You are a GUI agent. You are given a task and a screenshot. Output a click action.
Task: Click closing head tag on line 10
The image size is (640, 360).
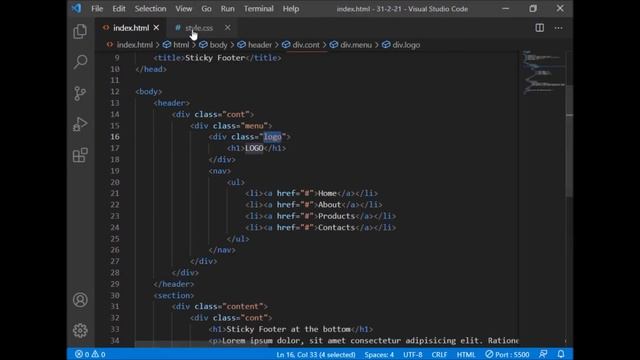click(151, 69)
